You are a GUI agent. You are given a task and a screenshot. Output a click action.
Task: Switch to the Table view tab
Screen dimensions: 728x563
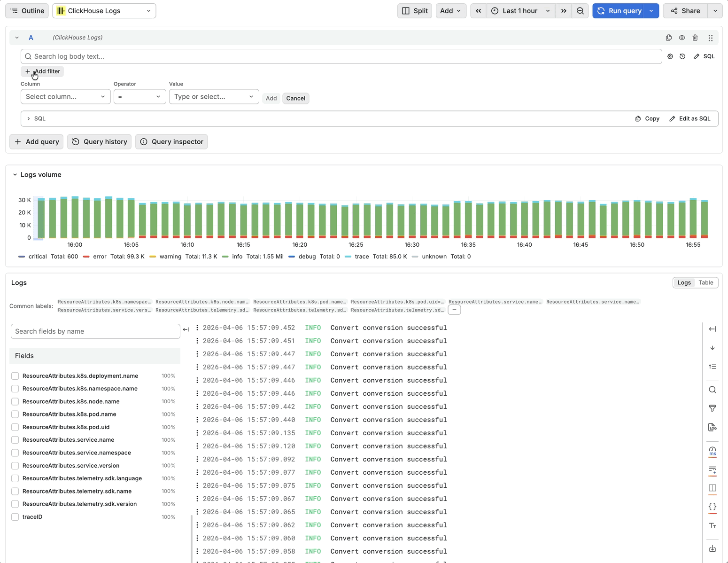(x=705, y=282)
